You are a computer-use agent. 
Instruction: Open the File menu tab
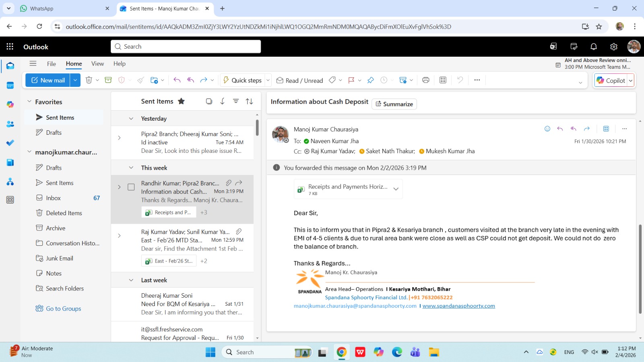51,64
